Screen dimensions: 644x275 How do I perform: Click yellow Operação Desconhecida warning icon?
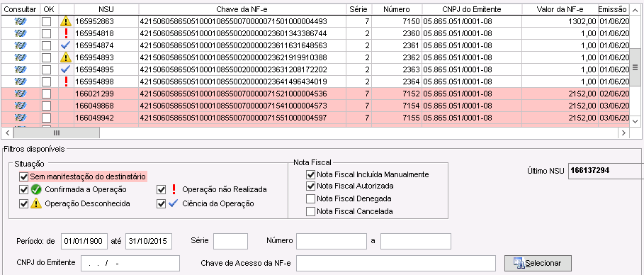pos(36,203)
